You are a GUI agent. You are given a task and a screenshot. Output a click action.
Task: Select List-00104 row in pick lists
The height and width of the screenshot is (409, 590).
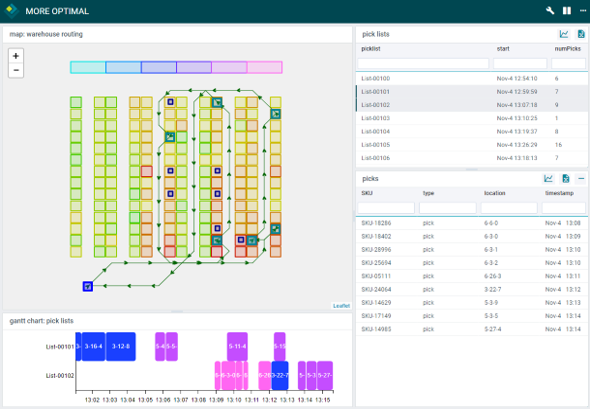471,131
